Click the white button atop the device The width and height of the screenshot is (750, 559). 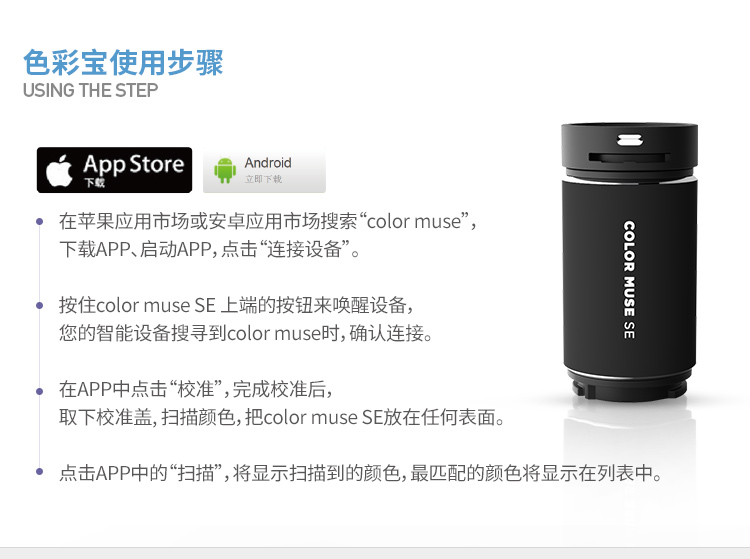coord(630,140)
